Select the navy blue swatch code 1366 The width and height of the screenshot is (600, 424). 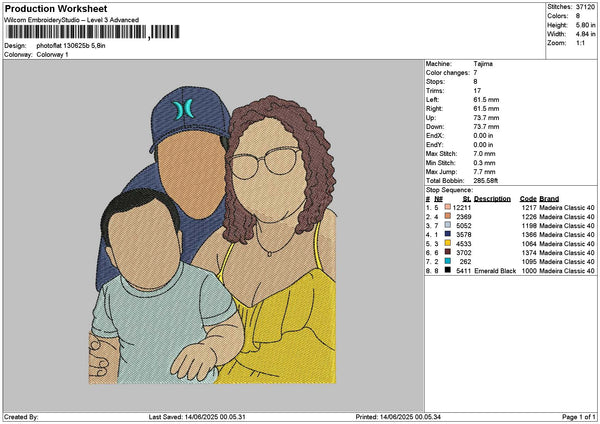point(447,234)
